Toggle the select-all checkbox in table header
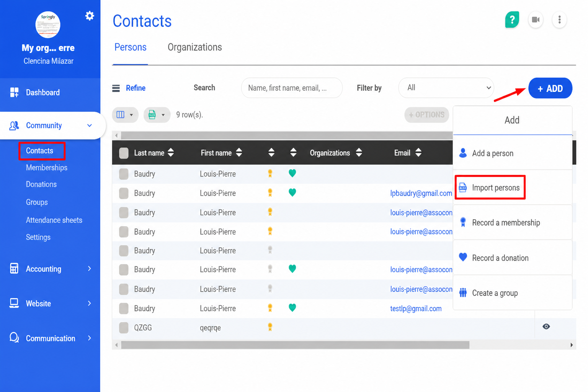This screenshot has width=588, height=392. pos(124,153)
